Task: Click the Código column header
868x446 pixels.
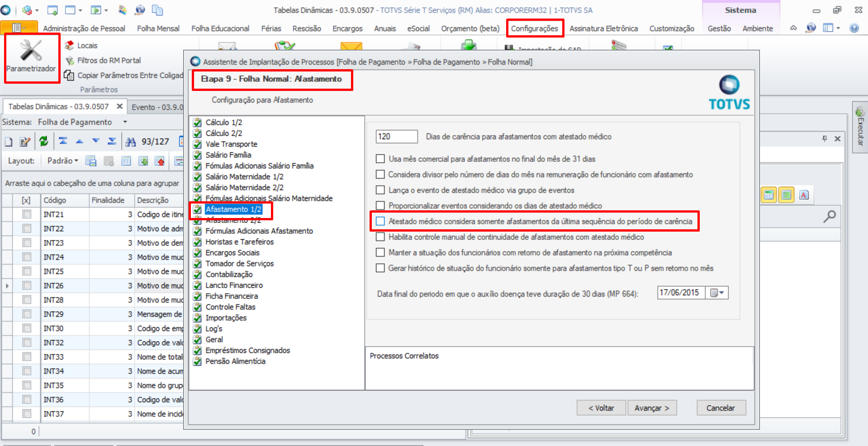Action: [x=65, y=200]
